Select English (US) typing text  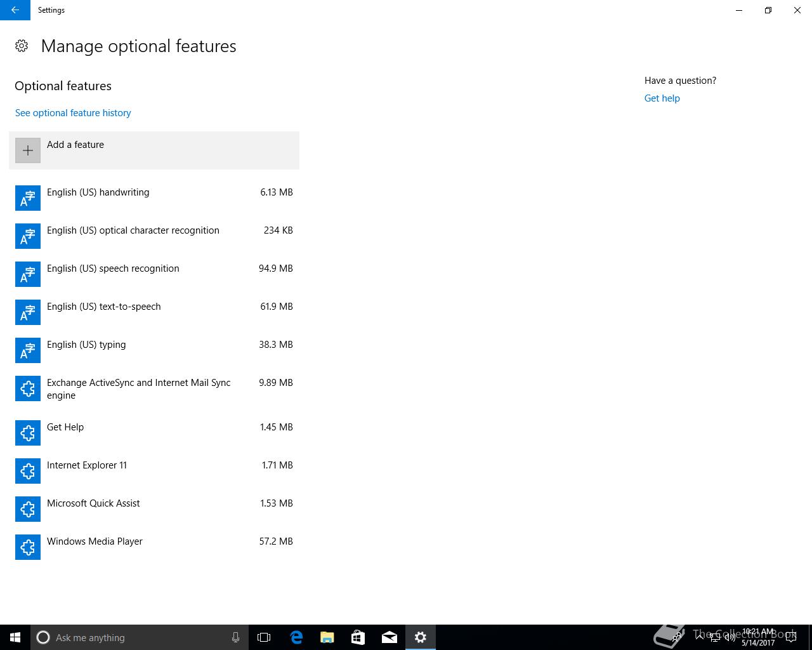86,345
